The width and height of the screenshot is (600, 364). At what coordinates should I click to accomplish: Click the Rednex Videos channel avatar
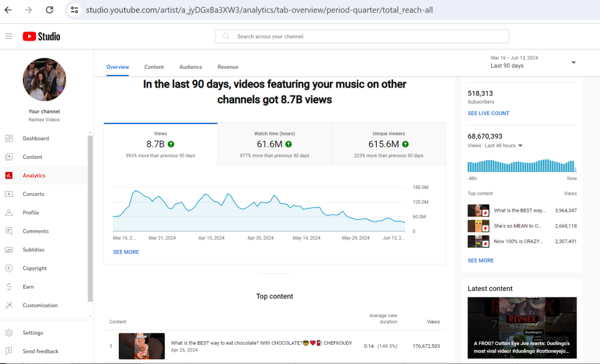click(x=44, y=80)
